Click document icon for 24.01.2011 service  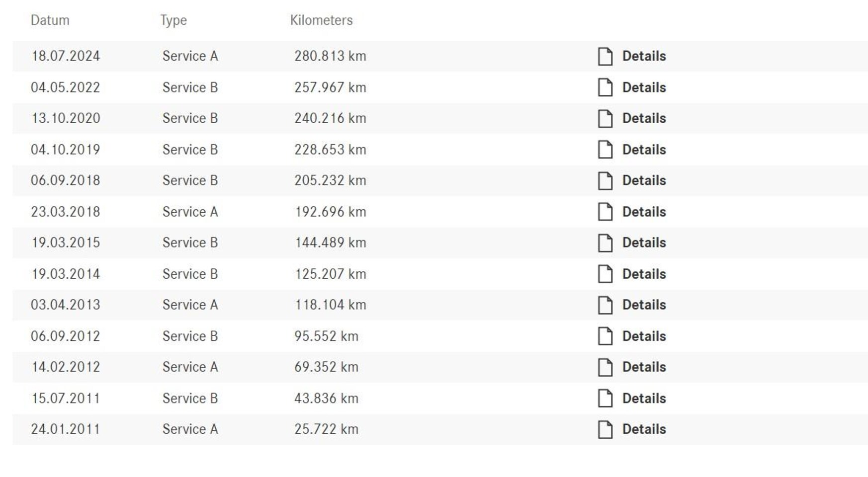[x=605, y=429]
